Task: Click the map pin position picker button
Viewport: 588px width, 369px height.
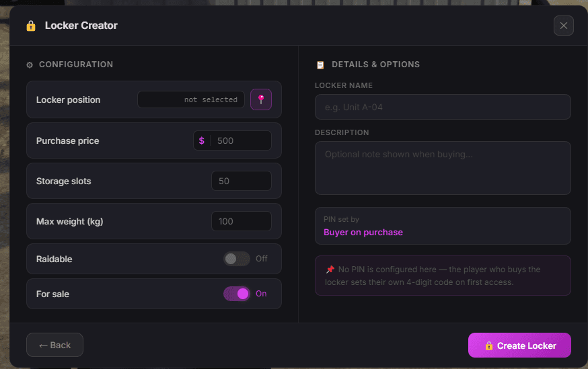Action: click(x=261, y=99)
